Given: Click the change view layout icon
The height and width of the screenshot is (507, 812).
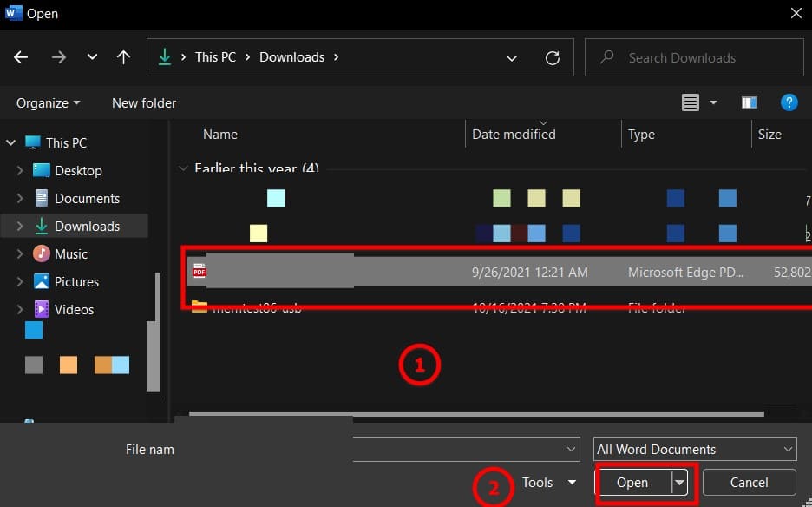Looking at the screenshot, I should (691, 102).
